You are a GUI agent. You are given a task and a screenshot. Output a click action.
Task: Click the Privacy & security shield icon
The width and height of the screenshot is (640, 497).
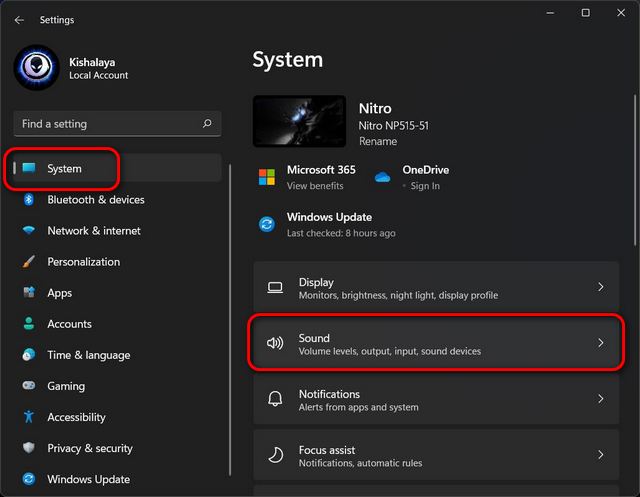pyautogui.click(x=29, y=448)
